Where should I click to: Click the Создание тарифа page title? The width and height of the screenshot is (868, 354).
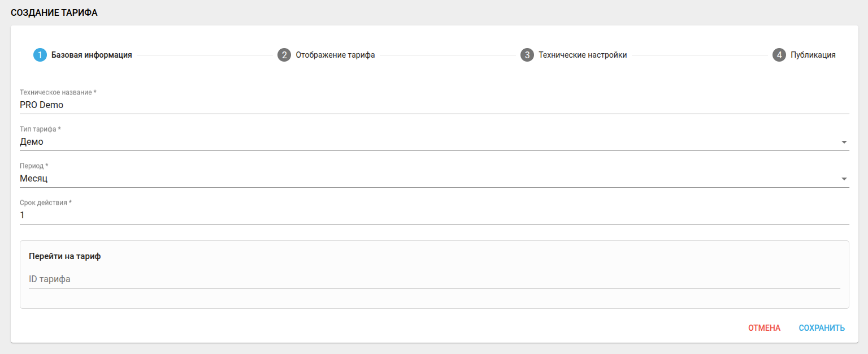54,13
